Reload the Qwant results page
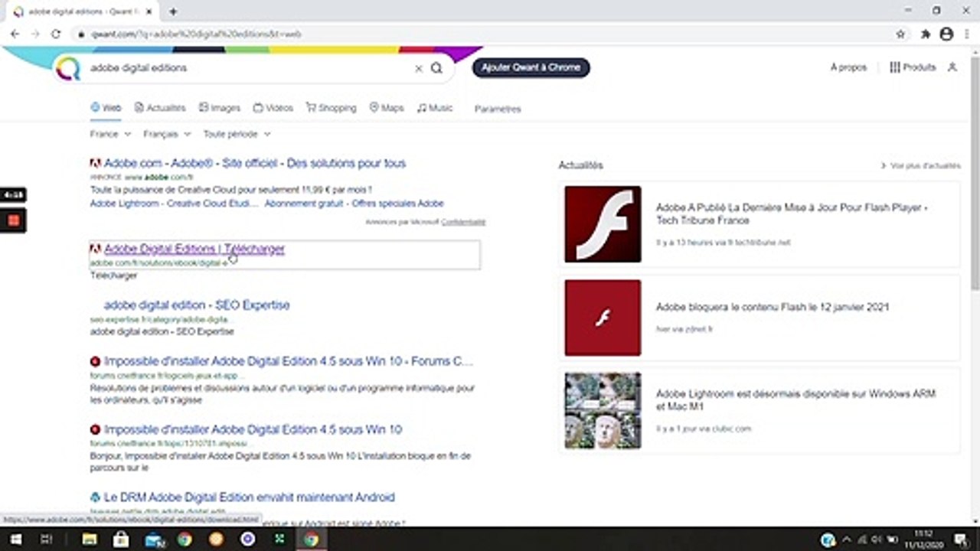 [56, 34]
